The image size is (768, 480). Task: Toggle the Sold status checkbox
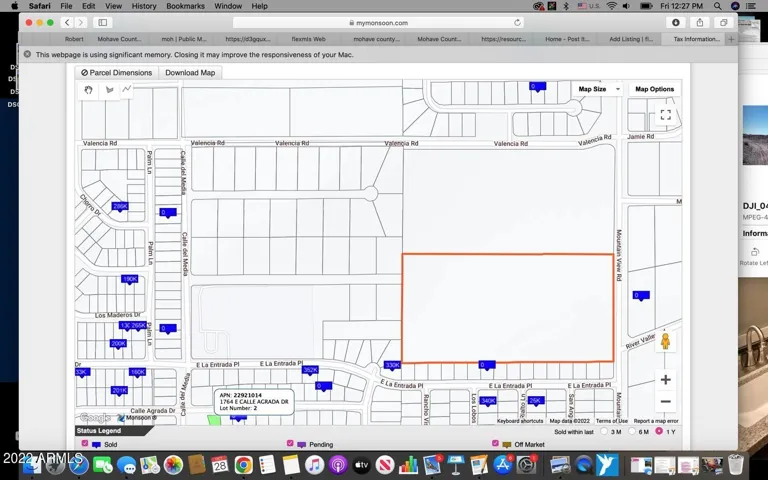tap(85, 443)
